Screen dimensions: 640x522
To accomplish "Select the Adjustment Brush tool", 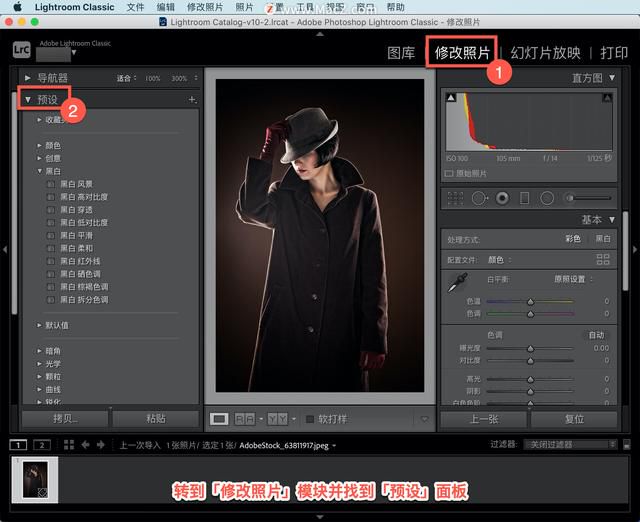I will tap(587, 198).
